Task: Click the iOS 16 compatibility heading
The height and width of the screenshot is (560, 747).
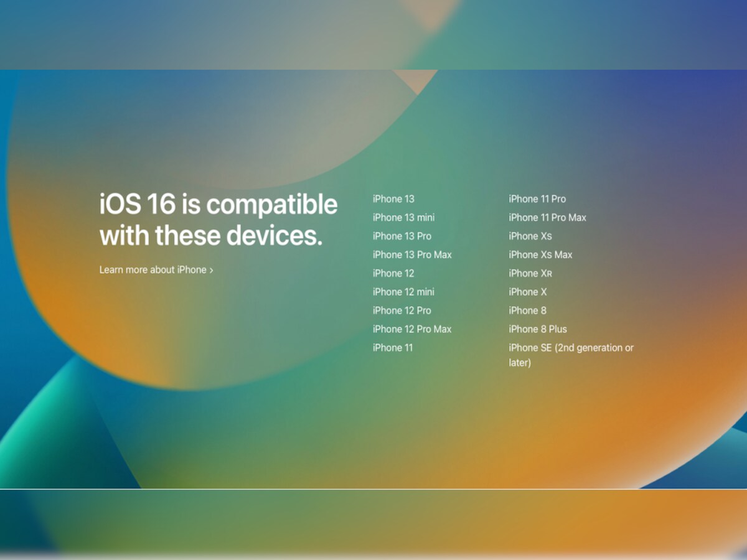Action: coord(218,220)
